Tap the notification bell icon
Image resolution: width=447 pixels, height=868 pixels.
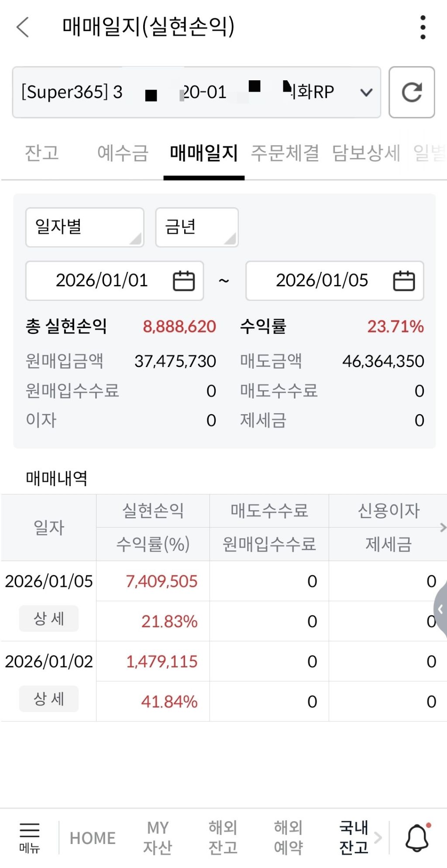tap(417, 837)
